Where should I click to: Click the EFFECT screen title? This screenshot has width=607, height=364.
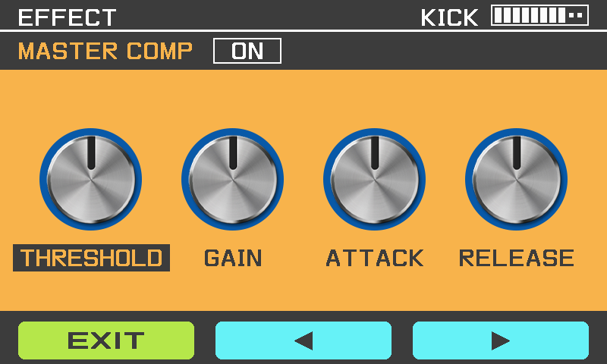point(67,17)
